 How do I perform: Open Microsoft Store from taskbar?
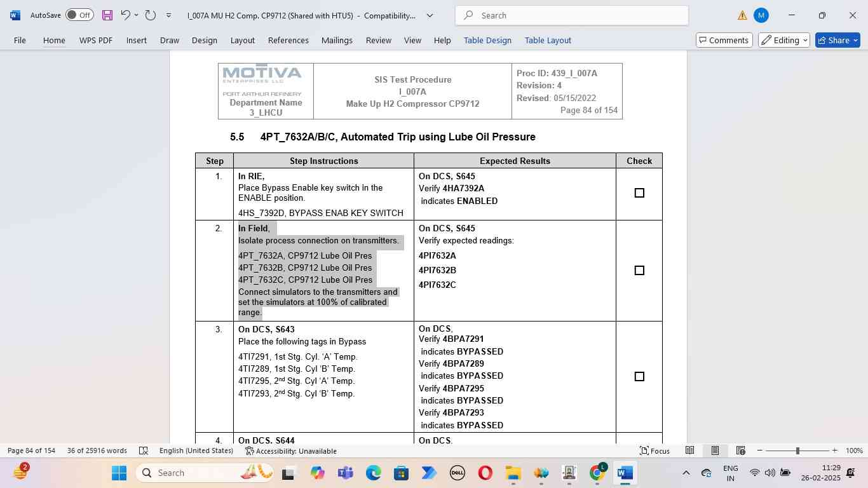pos(401,473)
